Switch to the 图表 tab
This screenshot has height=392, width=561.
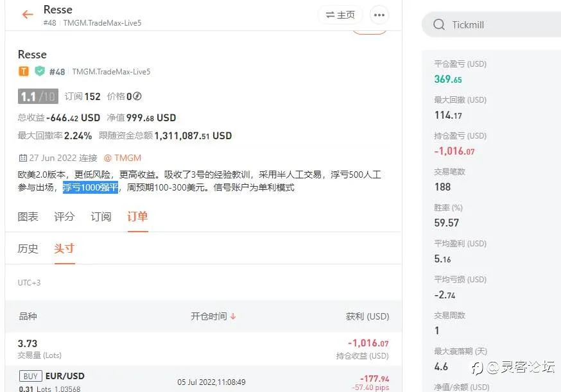click(28, 216)
